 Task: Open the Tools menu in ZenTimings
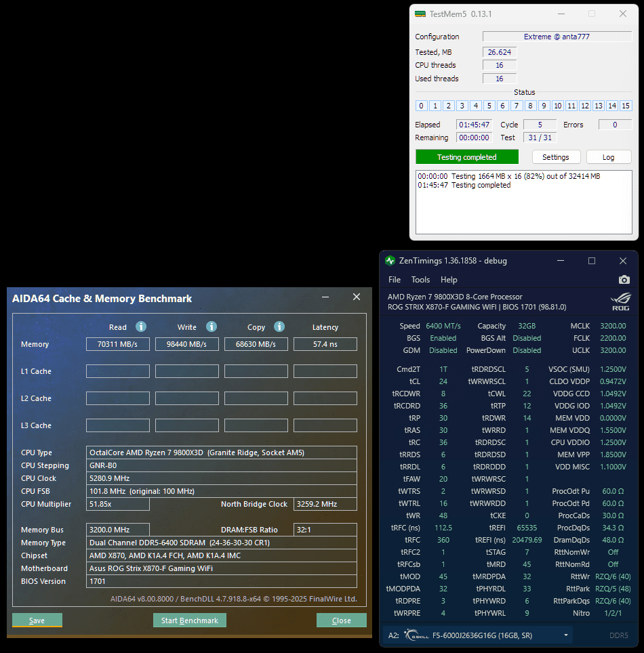click(420, 280)
